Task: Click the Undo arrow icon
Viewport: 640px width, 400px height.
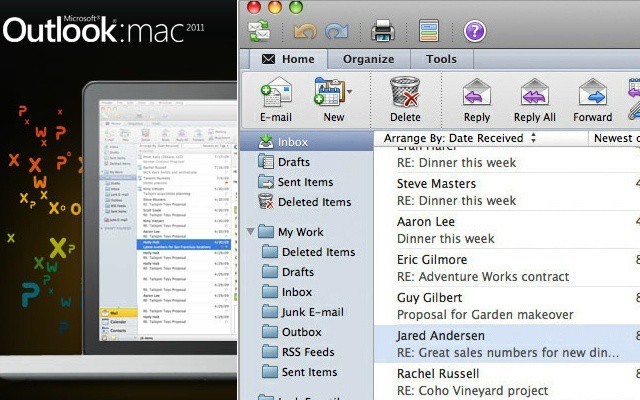Action: pyautogui.click(x=305, y=31)
